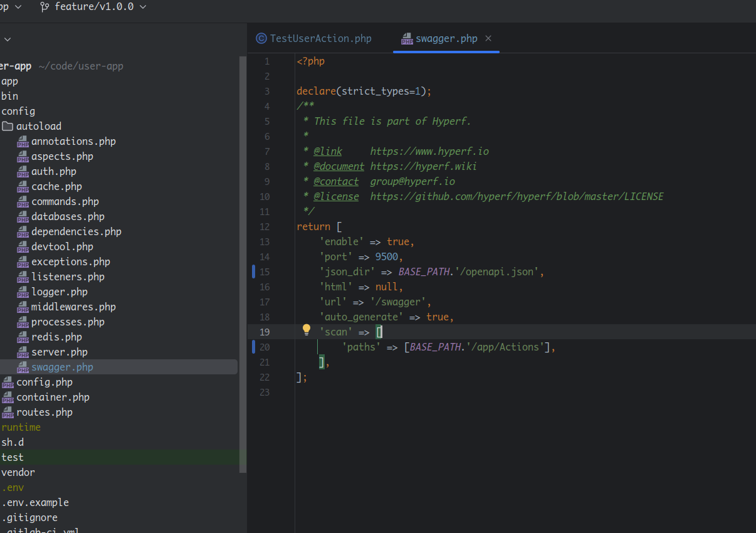Select the vendor folder
The image size is (756, 533).
point(18,472)
